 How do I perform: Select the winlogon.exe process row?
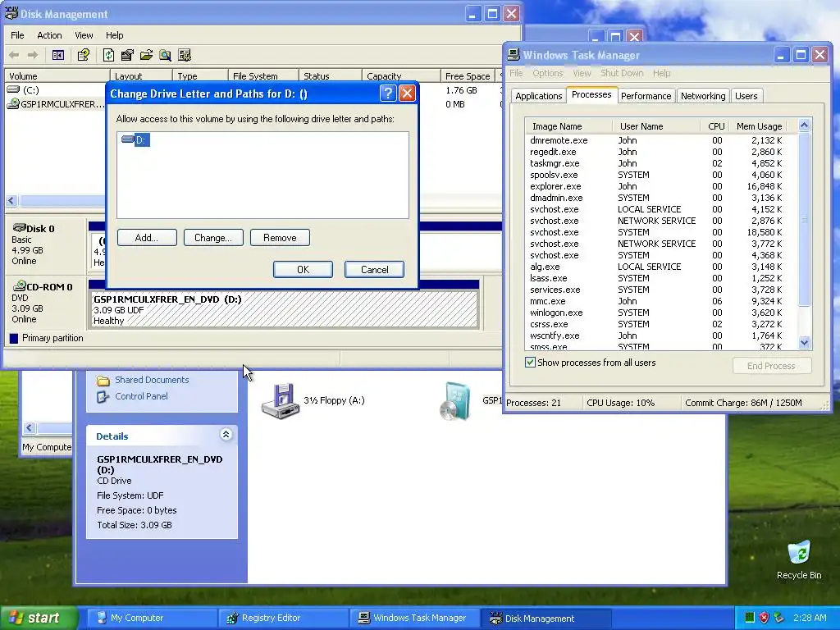(x=660, y=313)
